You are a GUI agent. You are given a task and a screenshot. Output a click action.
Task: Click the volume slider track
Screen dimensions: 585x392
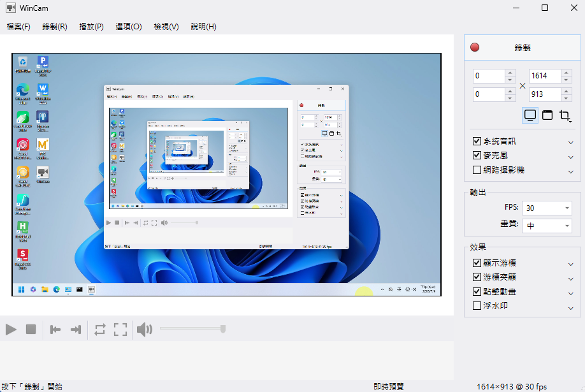pyautogui.click(x=192, y=328)
